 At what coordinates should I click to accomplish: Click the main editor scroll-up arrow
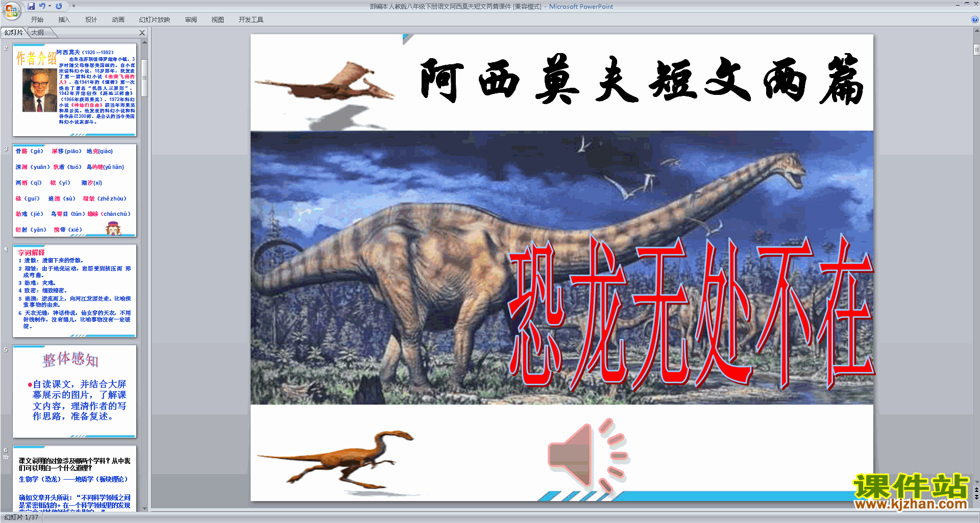pyautogui.click(x=976, y=31)
